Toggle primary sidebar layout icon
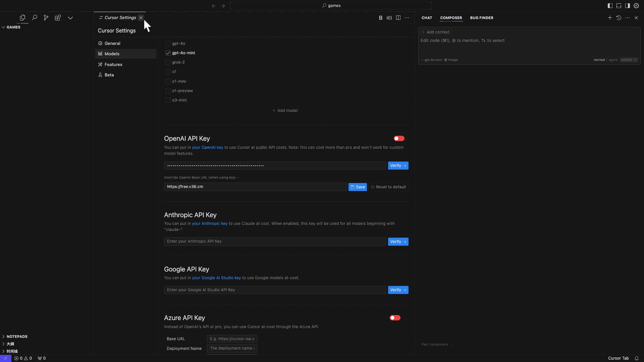The height and width of the screenshot is (362, 644). [610, 6]
